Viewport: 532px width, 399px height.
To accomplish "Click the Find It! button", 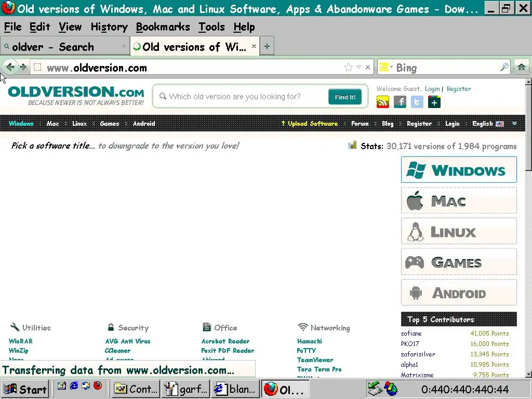I will pyautogui.click(x=345, y=97).
